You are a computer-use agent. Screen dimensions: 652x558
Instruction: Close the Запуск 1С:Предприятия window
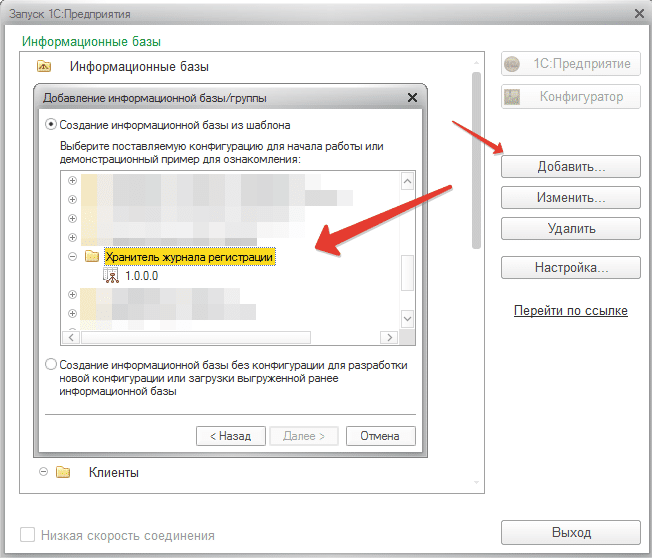[x=638, y=12]
